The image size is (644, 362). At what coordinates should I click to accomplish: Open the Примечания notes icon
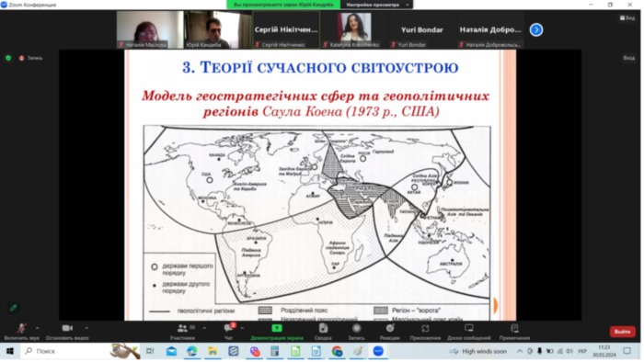tap(514, 332)
